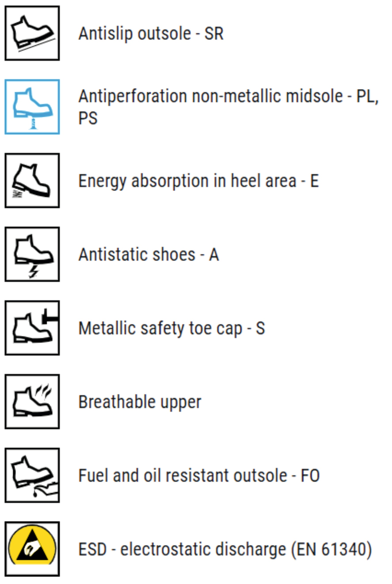
Task: Click 'Antiperforation non-metallic midsole' text
Action: (210, 96)
